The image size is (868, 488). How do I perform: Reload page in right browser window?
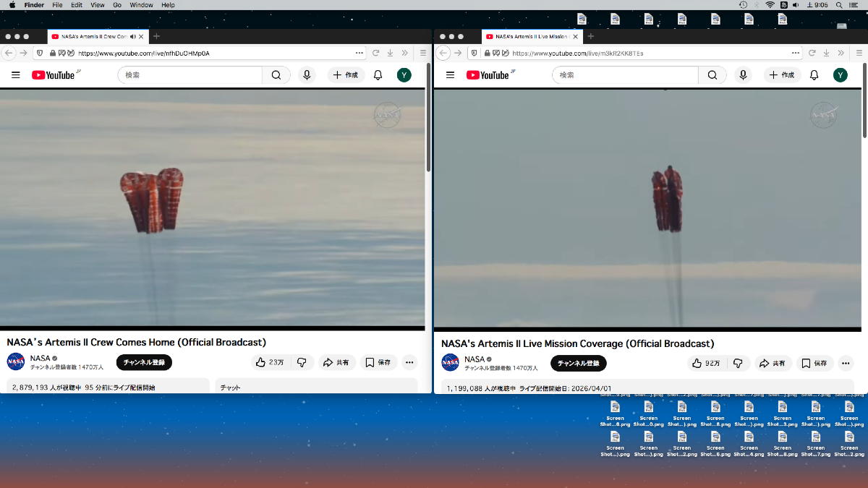click(812, 53)
